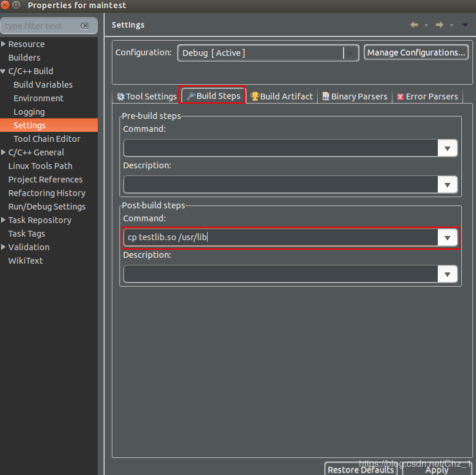Click in the Pre-build Description field

[281, 185]
